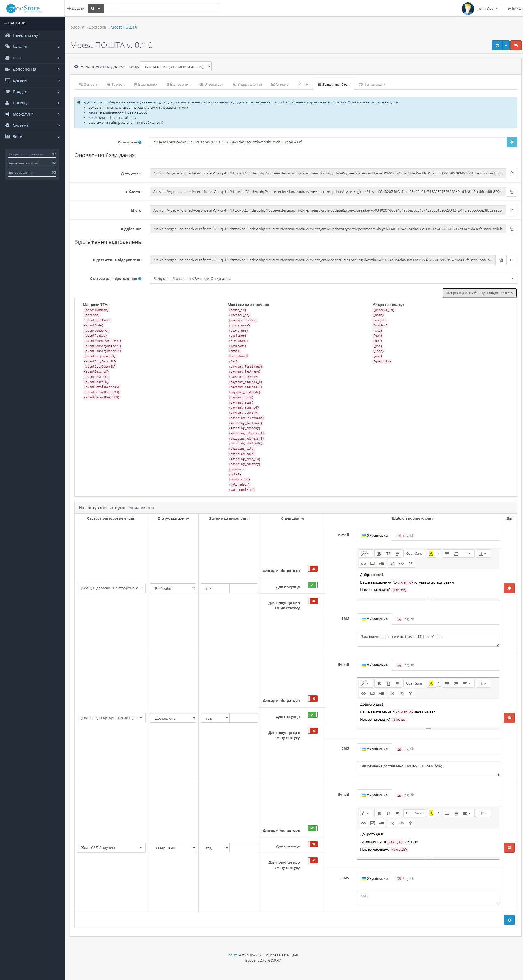This screenshot has height=980, width=523.
Task: Switch to the База даних tab
Action: coord(146,85)
